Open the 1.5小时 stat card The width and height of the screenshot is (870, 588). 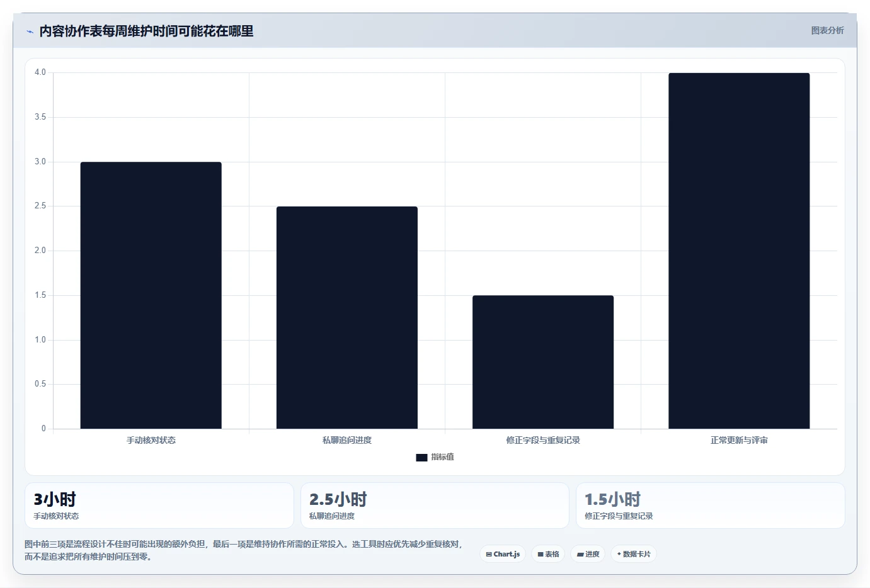tap(711, 506)
